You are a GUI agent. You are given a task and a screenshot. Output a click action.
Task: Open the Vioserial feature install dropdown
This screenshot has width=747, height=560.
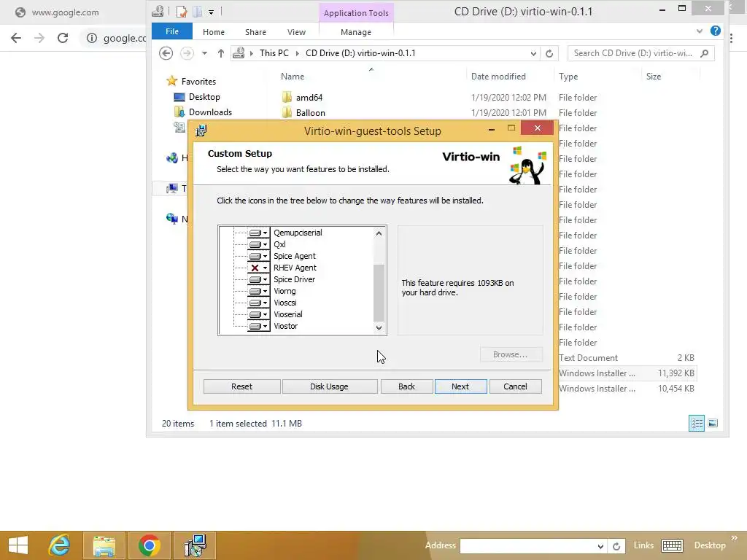click(258, 314)
